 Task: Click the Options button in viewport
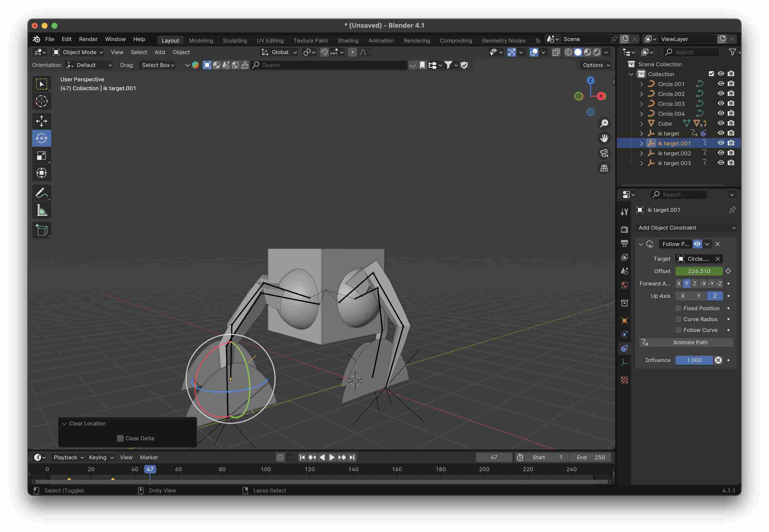pyautogui.click(x=596, y=65)
